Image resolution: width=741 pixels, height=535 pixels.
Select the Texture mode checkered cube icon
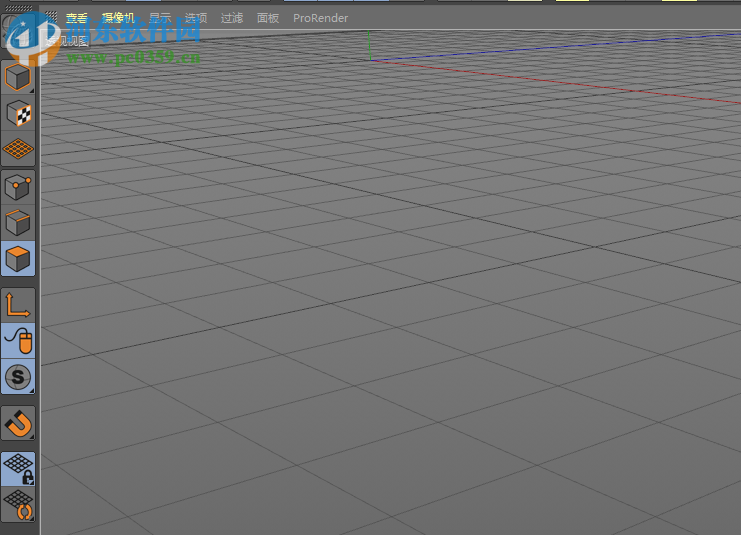point(18,113)
